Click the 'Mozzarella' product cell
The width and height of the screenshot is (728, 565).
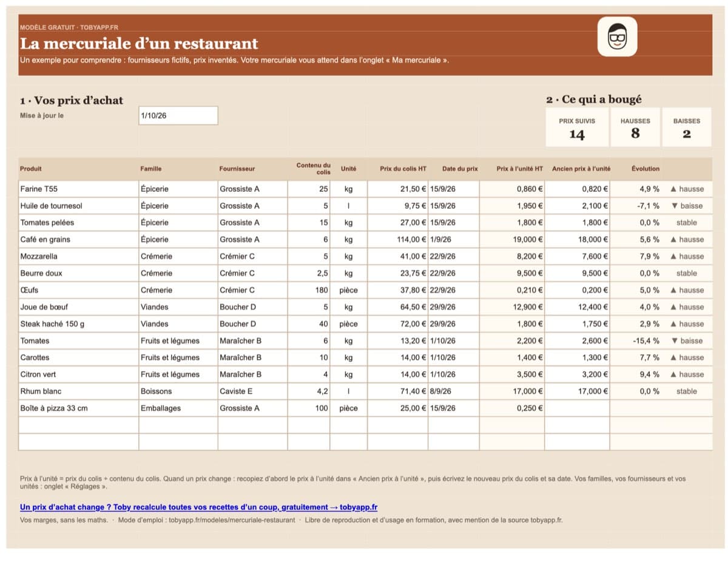coord(79,256)
